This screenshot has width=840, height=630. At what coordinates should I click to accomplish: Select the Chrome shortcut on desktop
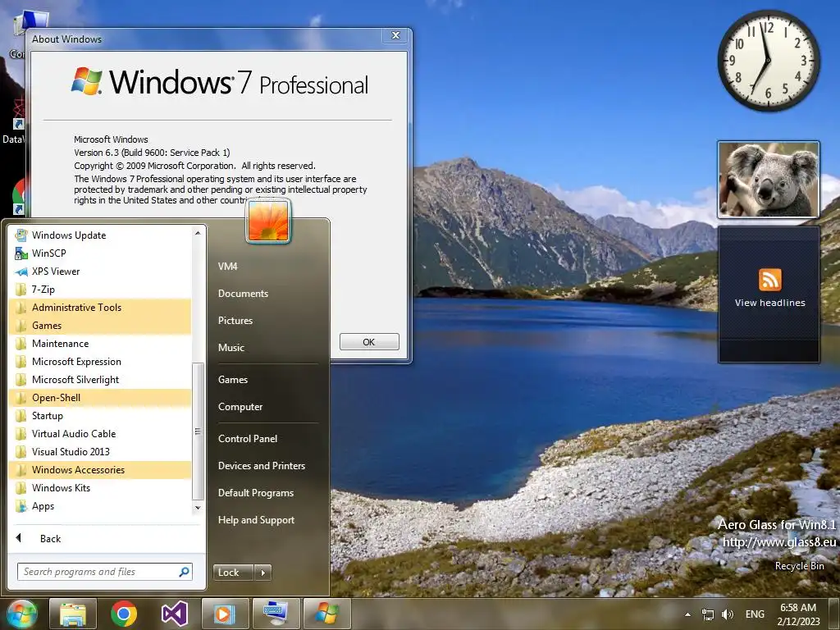pyautogui.click(x=18, y=197)
